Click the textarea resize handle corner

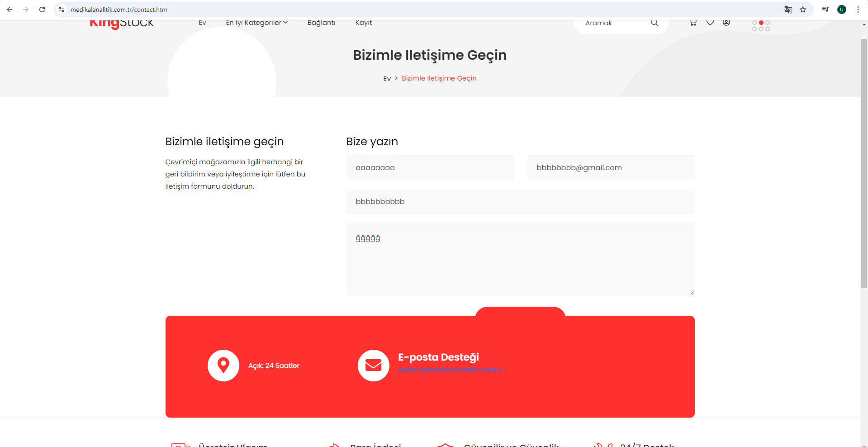click(x=692, y=293)
